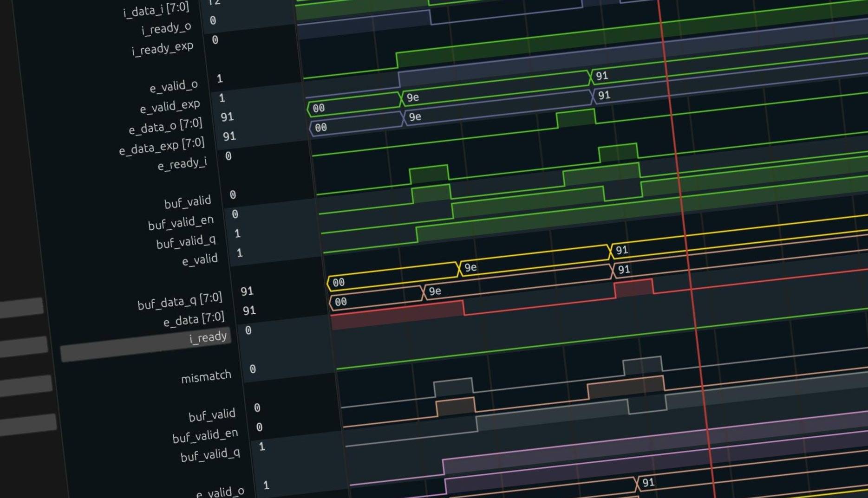
Task: Click the i_ready_exp signal label
Action: point(162,48)
